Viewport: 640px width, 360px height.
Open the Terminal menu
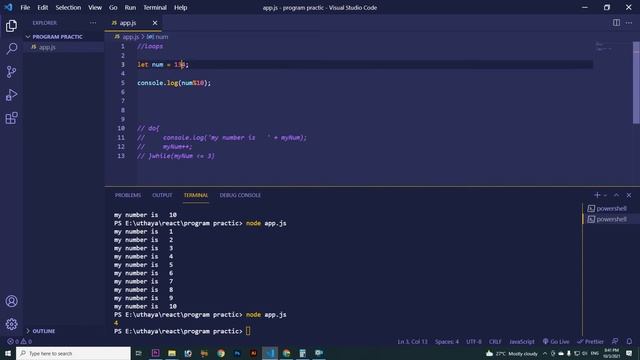coord(155,7)
